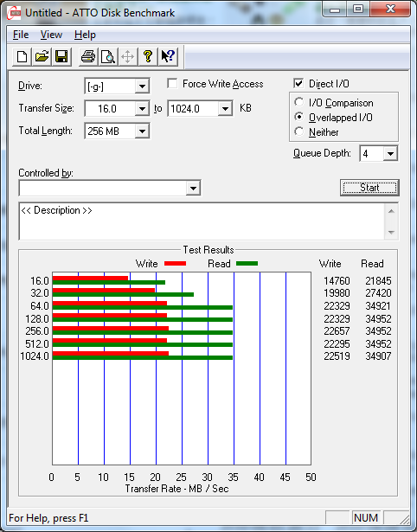Screen dimensions: 417x532
Task: Open Print Preview toolbar icon
Action: [108, 56]
